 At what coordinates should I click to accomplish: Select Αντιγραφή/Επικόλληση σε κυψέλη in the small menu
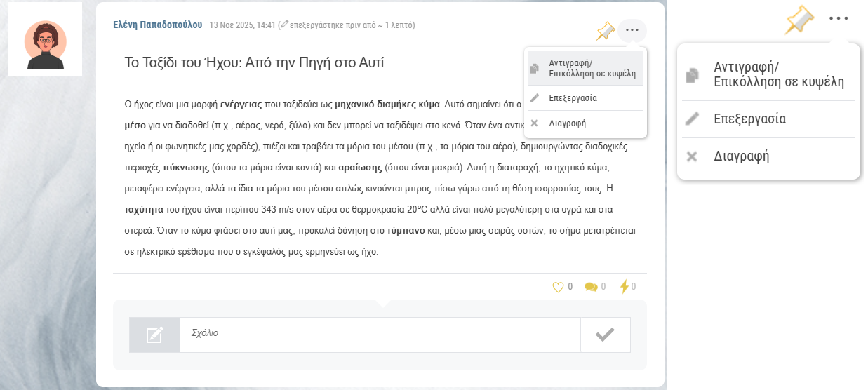pos(585,68)
